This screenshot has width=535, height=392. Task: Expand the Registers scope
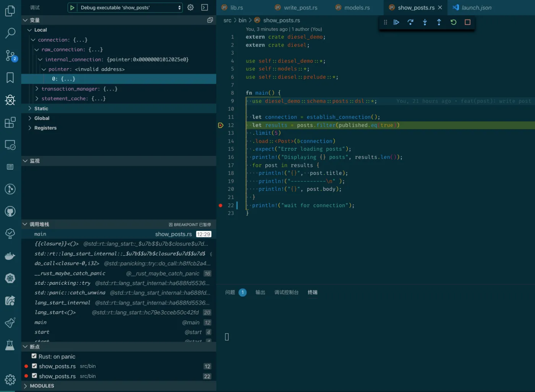pyautogui.click(x=29, y=128)
